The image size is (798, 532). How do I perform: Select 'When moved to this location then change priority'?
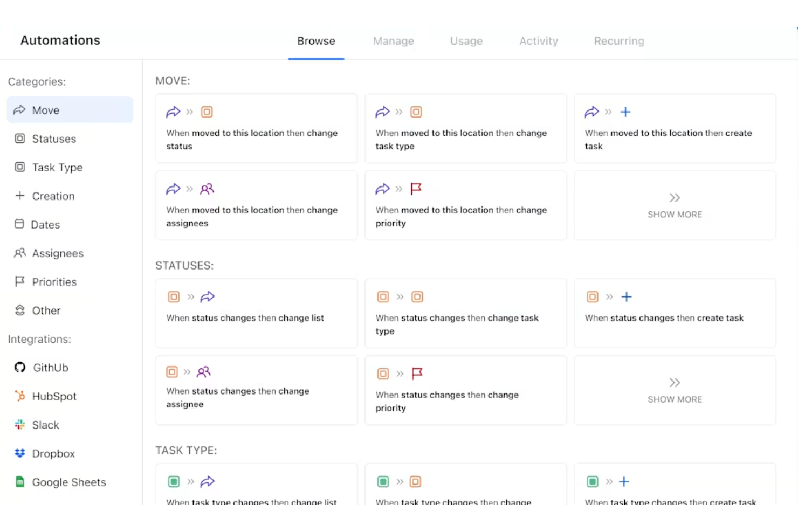click(x=465, y=205)
